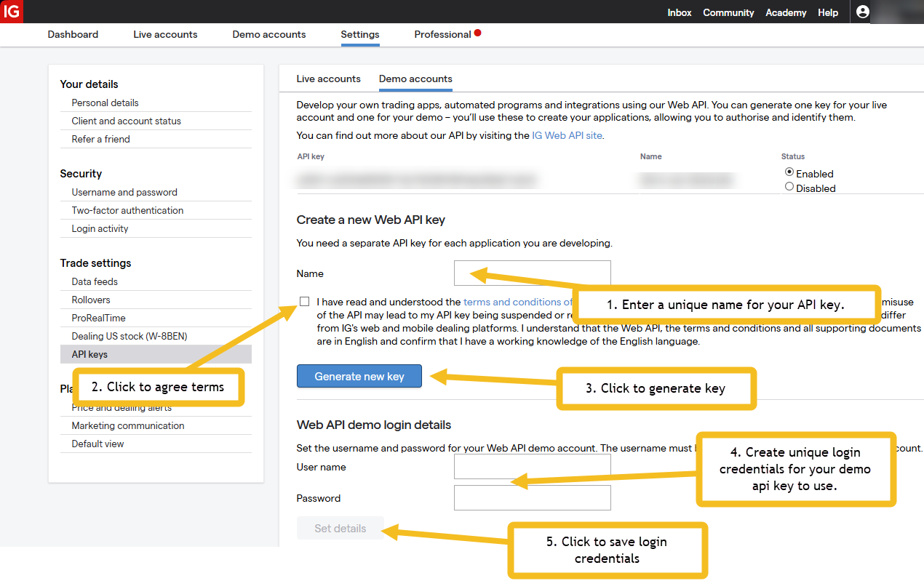The height and width of the screenshot is (581, 924).
Task: Switch to Demo accounts API keys sub-tab
Action: [415, 79]
